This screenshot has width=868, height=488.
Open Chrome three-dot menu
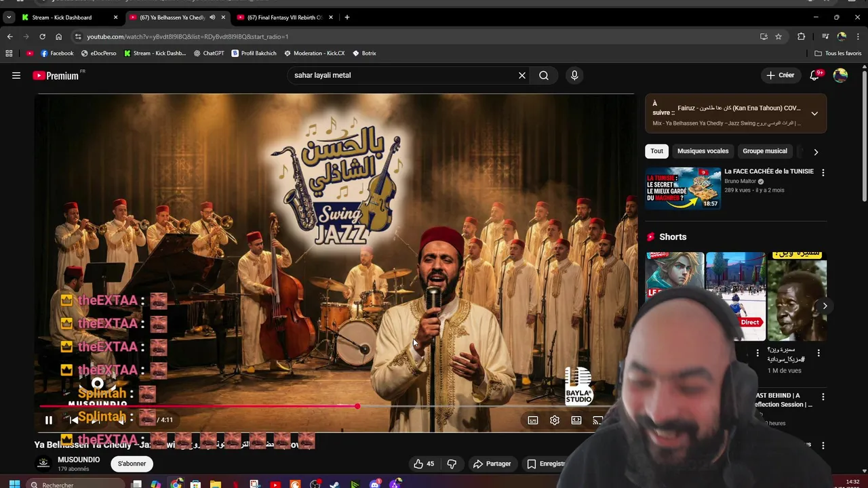858,37
